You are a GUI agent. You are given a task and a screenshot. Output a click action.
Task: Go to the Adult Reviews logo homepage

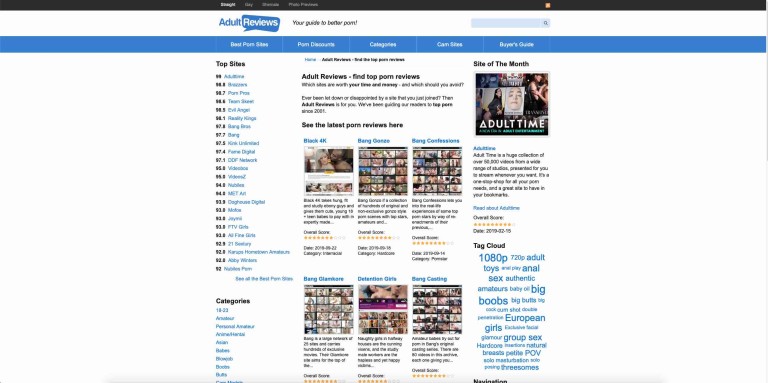click(x=249, y=23)
